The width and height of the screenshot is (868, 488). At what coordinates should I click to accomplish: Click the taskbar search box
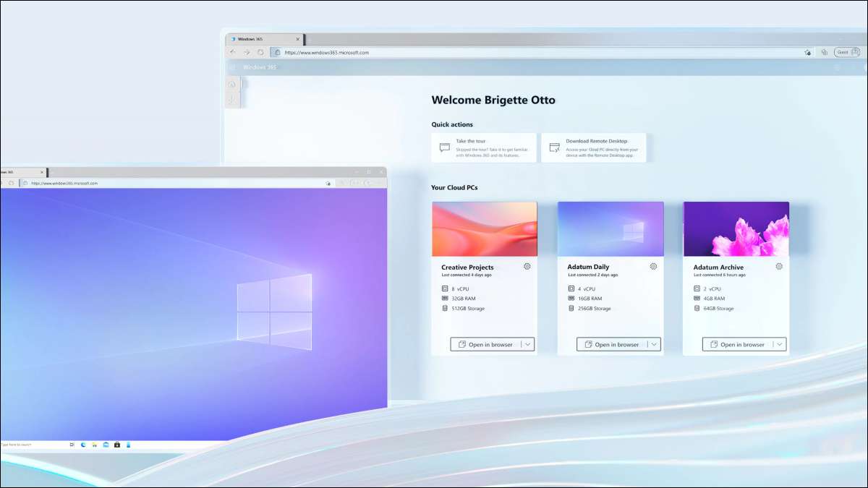pyautogui.click(x=33, y=445)
